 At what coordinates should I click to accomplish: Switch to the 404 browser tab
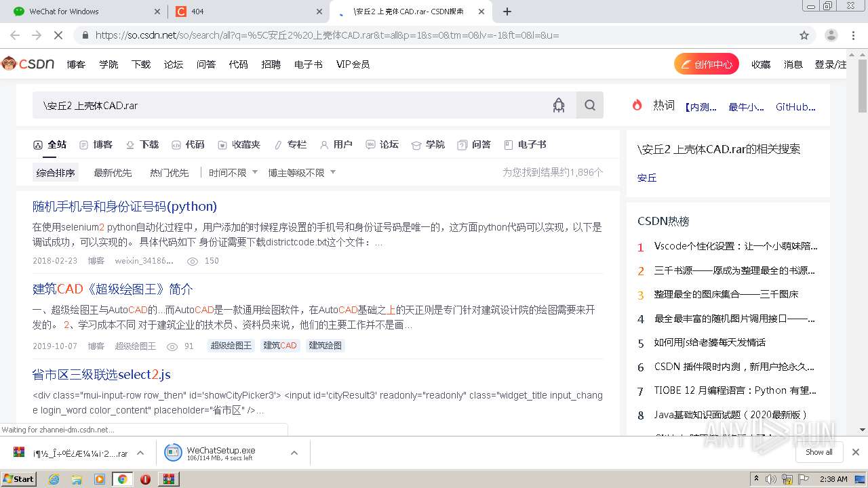click(x=248, y=12)
